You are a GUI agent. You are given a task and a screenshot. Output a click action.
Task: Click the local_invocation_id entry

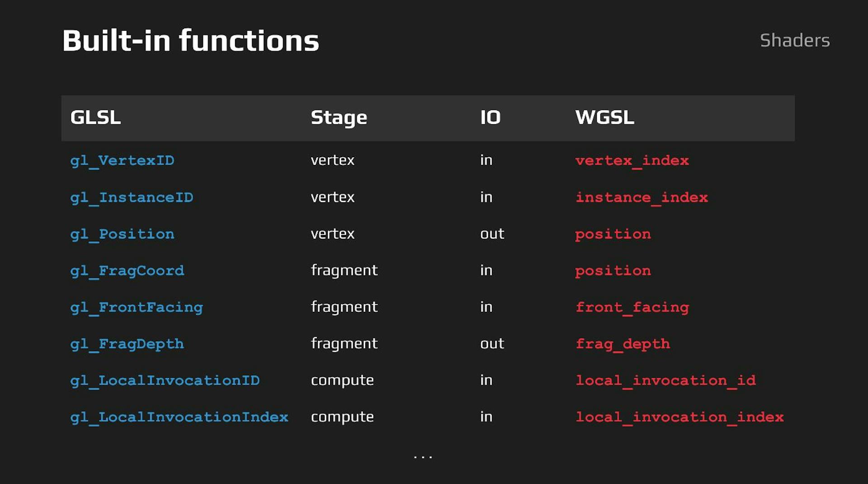665,380
